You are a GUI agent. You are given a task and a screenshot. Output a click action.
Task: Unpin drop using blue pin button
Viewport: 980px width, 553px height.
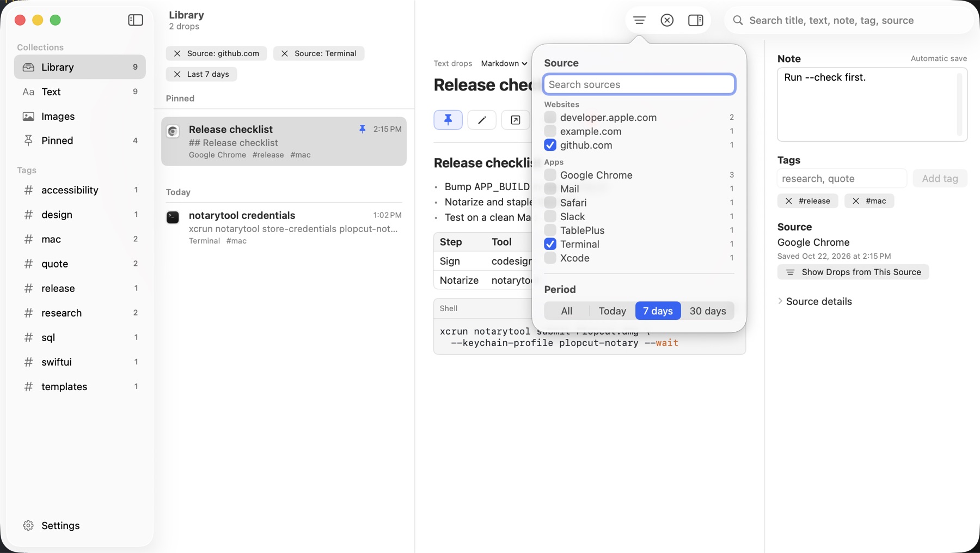(x=448, y=120)
